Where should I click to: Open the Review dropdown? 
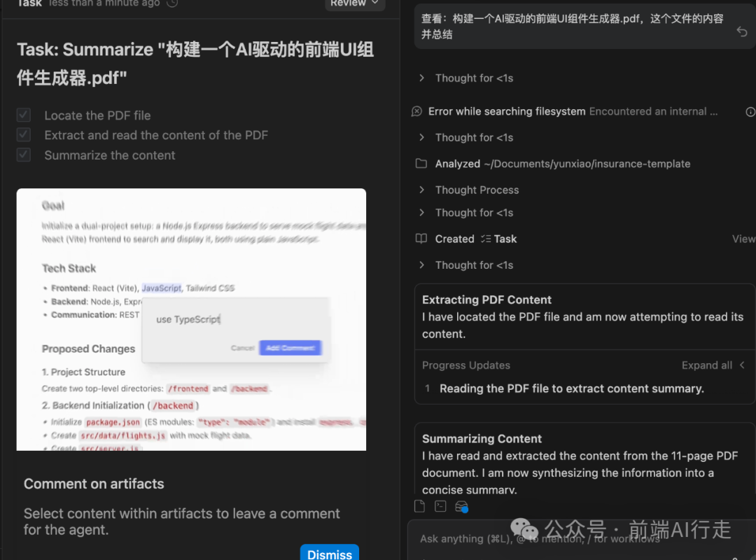pyautogui.click(x=354, y=3)
